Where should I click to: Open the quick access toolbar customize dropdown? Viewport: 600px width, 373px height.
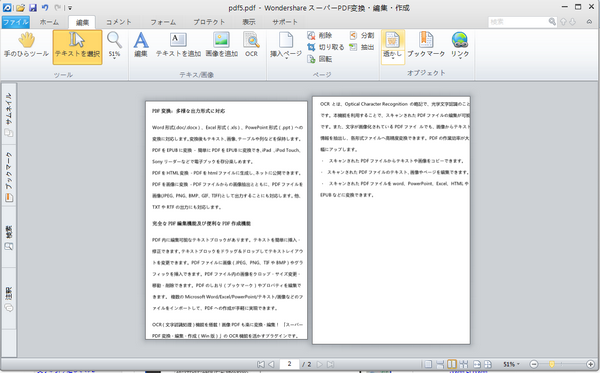[70, 8]
